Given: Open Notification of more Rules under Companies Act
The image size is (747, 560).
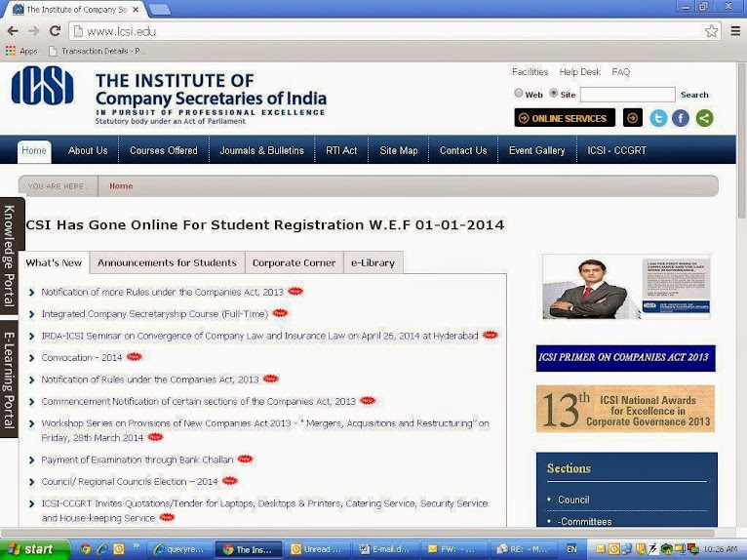Looking at the screenshot, I should tap(162, 292).
